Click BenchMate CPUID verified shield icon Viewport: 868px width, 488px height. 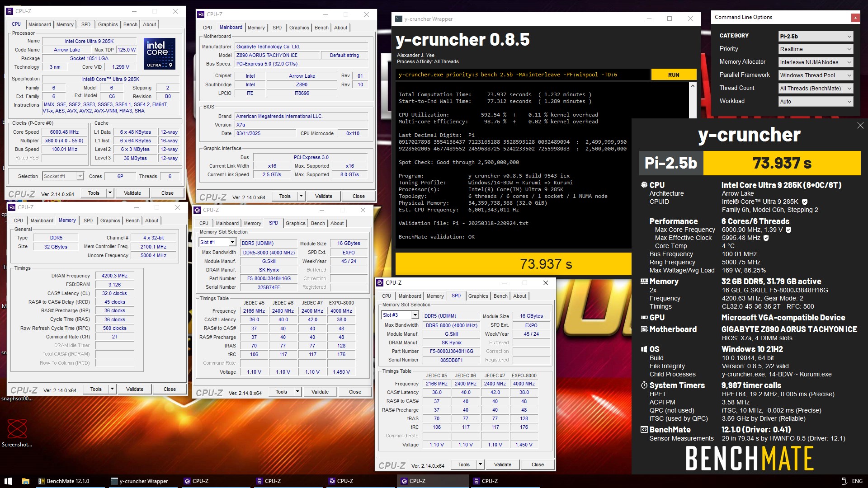pos(805,202)
